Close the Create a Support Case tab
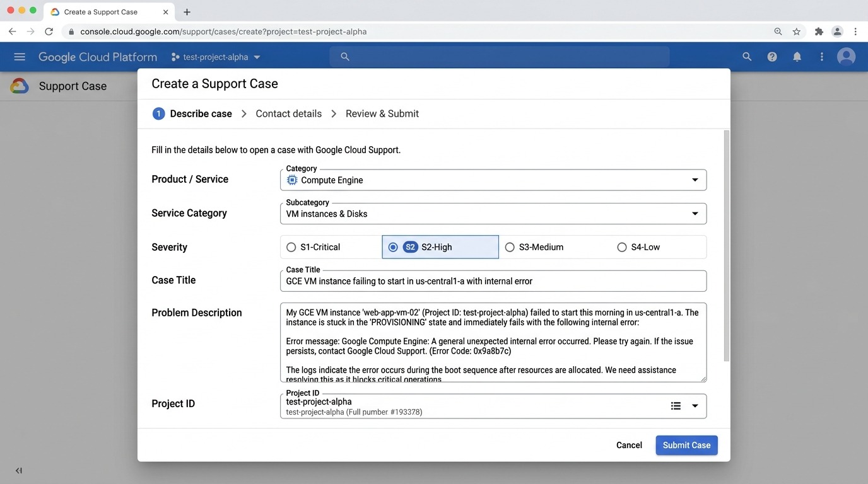 tap(166, 12)
